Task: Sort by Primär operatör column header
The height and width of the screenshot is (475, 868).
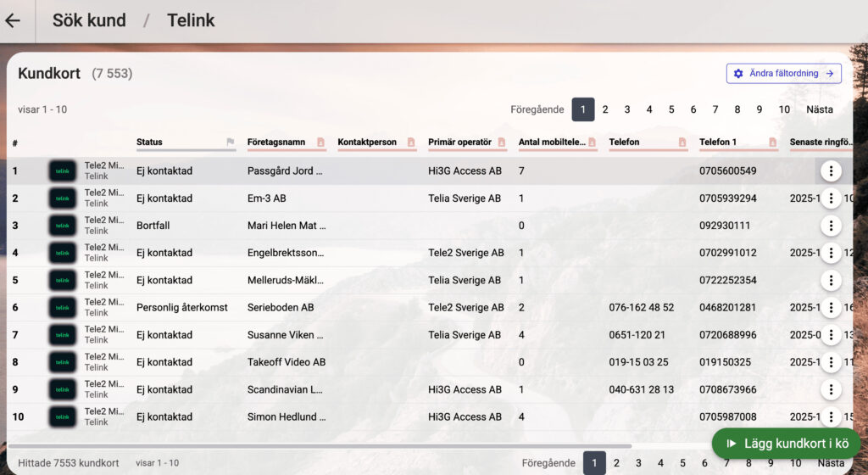Action: click(460, 142)
